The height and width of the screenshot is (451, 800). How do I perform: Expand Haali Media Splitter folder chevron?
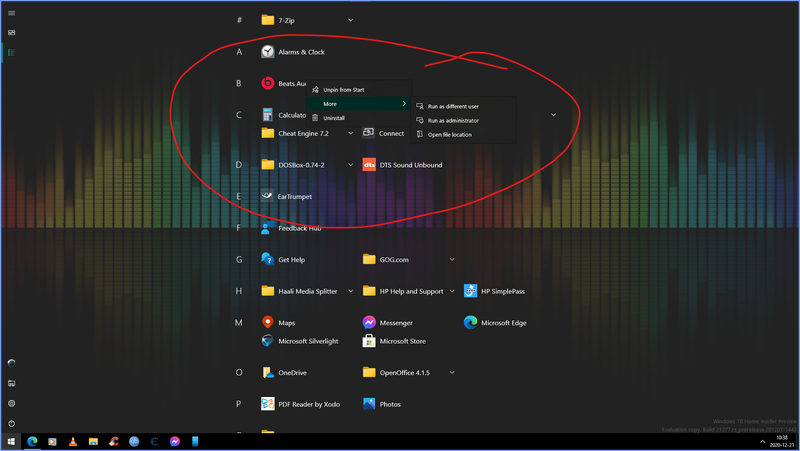coord(351,291)
